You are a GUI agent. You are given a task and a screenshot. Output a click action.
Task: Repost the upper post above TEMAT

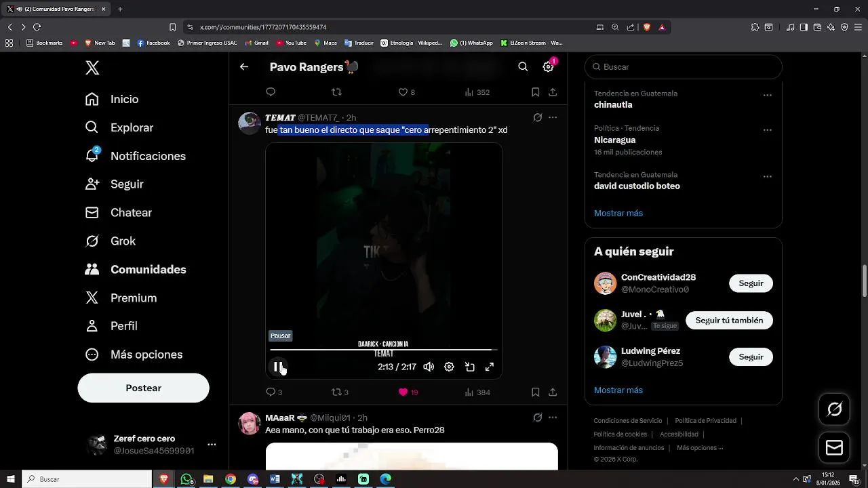[x=336, y=92]
